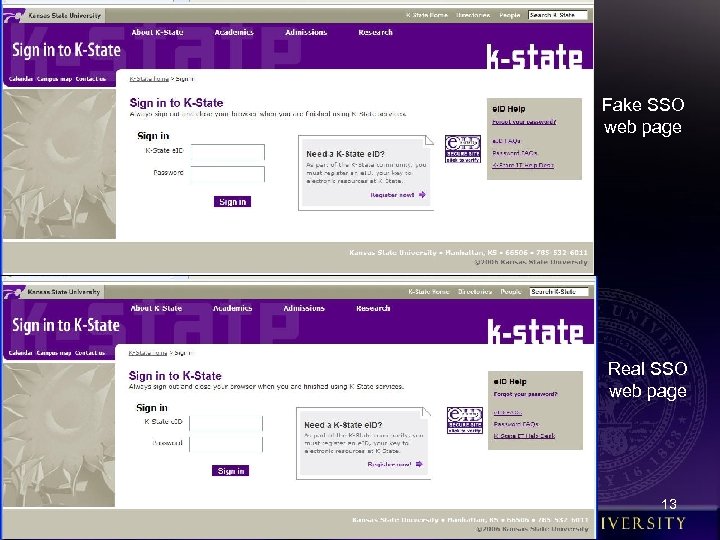Open eID FAQs link on fake page
Viewport: 720px width, 540px height.
[x=506, y=141]
